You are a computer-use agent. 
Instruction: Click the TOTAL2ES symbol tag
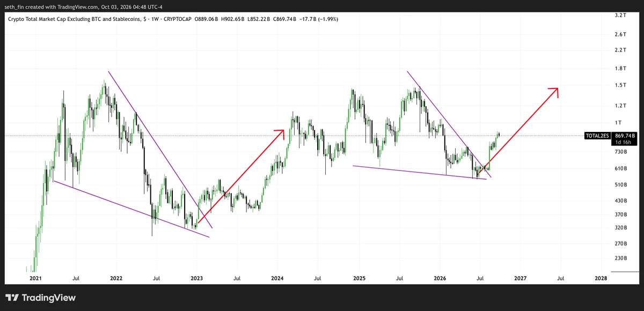597,136
